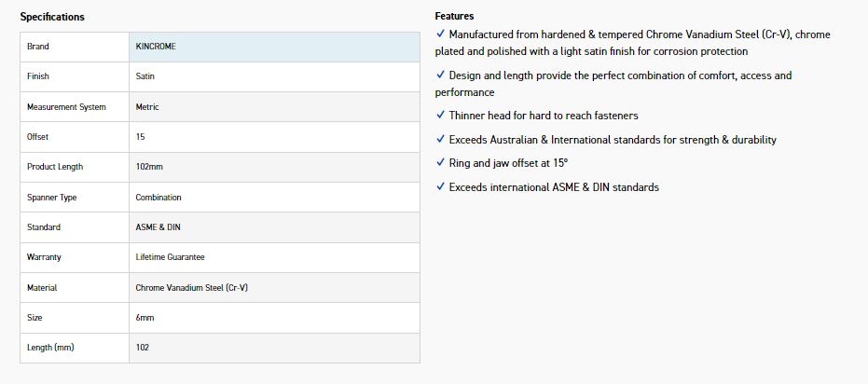This screenshot has height=384, width=868.
Task: Click the Offset row label
Action: click(x=38, y=137)
